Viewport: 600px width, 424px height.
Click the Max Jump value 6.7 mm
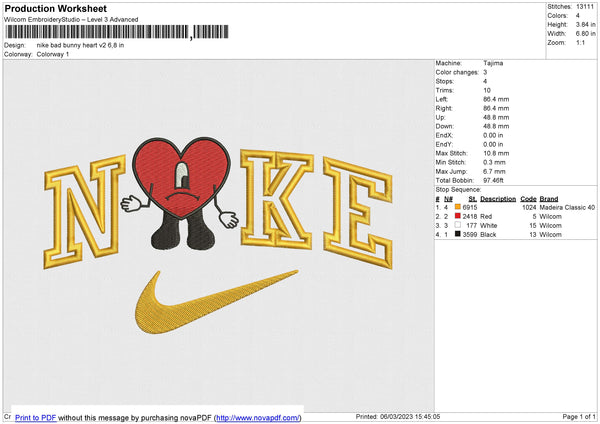point(494,171)
